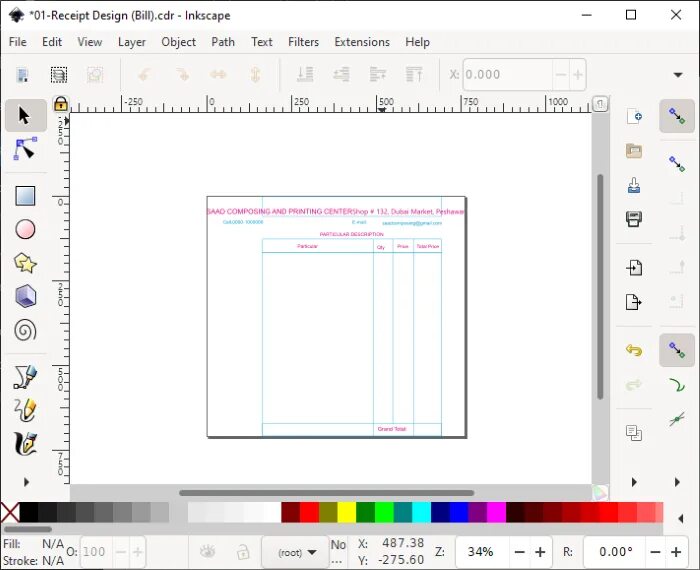This screenshot has width=700, height=570.
Task: Toggle current layer lock icon
Action: 243,552
